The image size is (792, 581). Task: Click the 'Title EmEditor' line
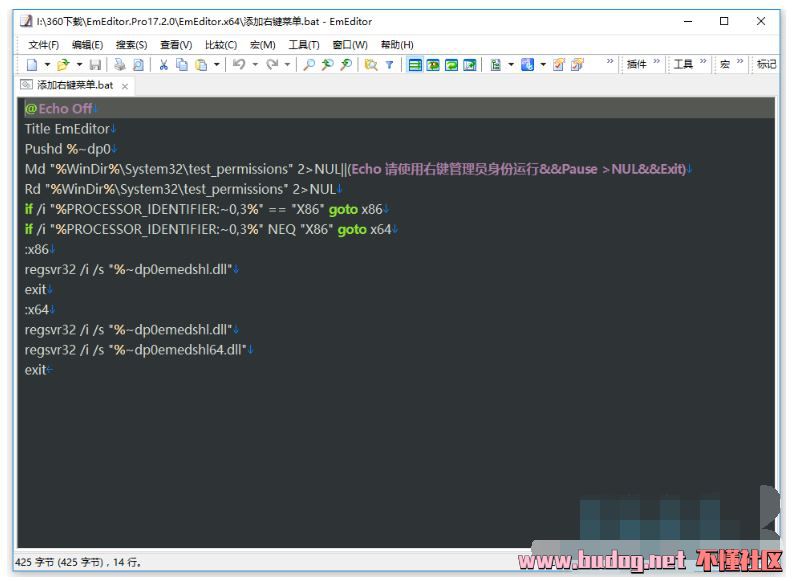[x=67, y=129]
